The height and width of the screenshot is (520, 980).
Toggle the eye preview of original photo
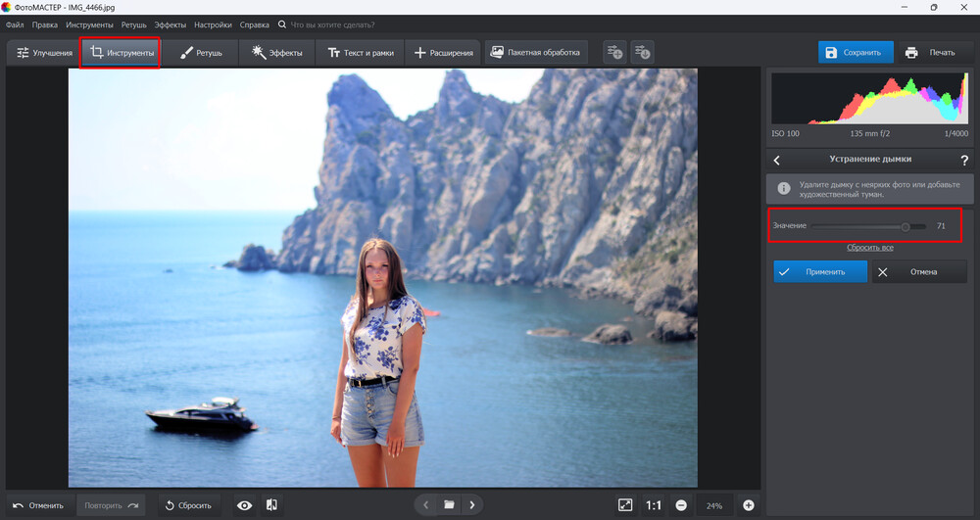click(x=244, y=505)
